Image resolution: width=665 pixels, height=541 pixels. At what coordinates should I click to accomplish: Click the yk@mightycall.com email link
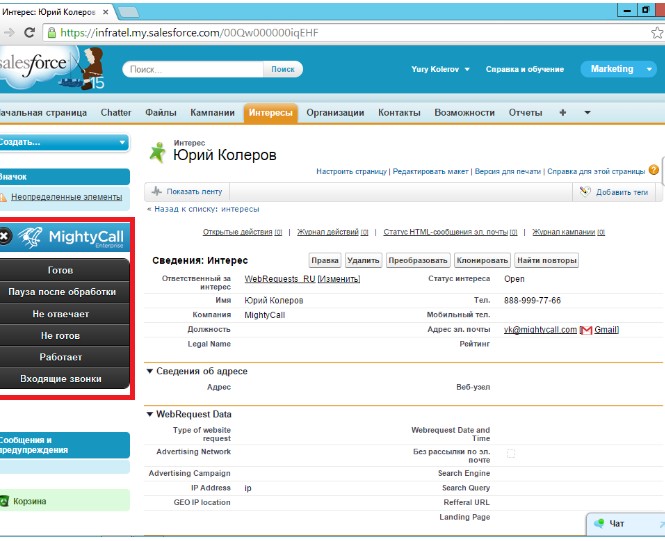click(540, 330)
